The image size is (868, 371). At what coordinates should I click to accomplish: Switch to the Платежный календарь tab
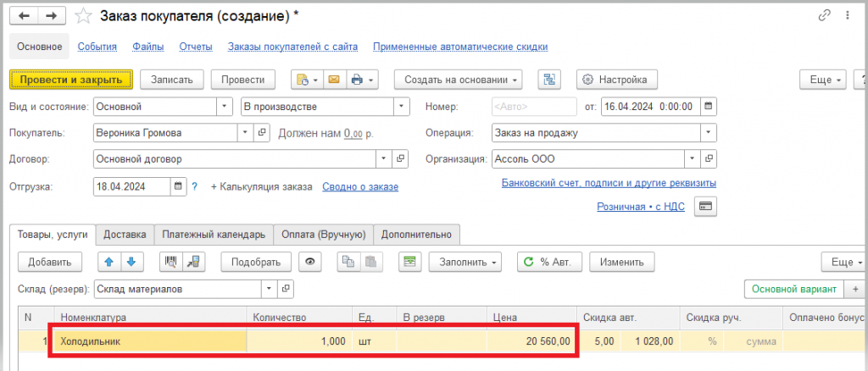click(214, 235)
